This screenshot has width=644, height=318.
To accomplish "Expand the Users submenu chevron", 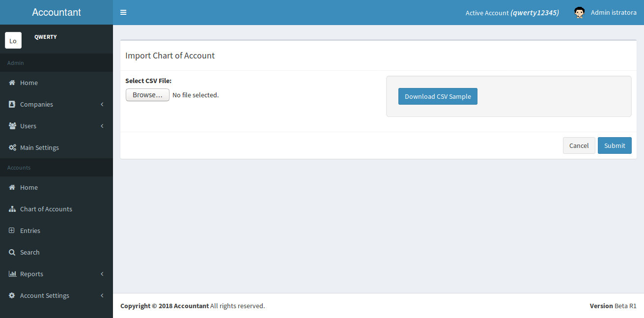I will [x=102, y=126].
